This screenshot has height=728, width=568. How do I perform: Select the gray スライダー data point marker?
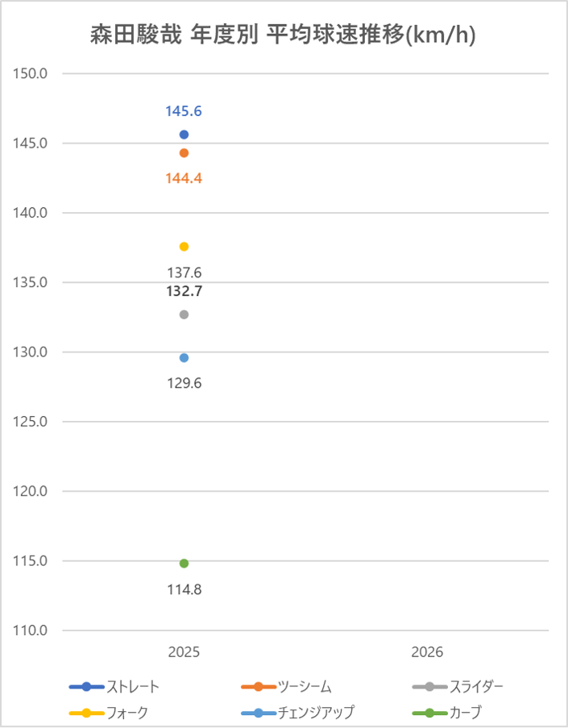pyautogui.click(x=184, y=314)
